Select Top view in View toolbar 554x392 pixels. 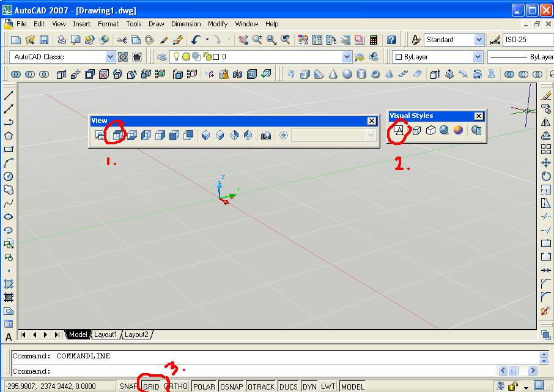[117, 135]
